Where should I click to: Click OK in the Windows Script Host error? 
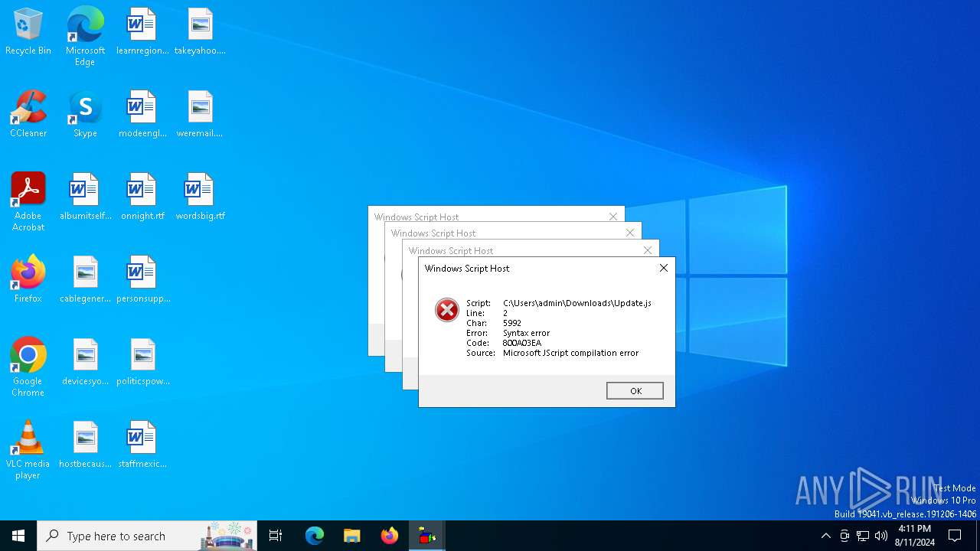click(x=635, y=390)
